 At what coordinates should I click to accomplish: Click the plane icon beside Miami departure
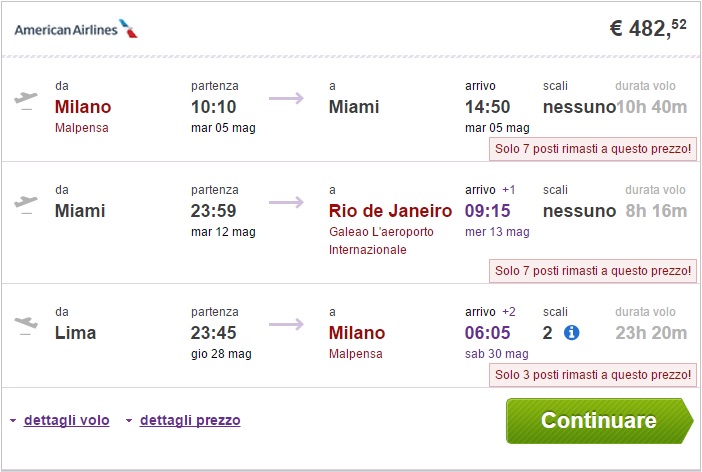26,202
